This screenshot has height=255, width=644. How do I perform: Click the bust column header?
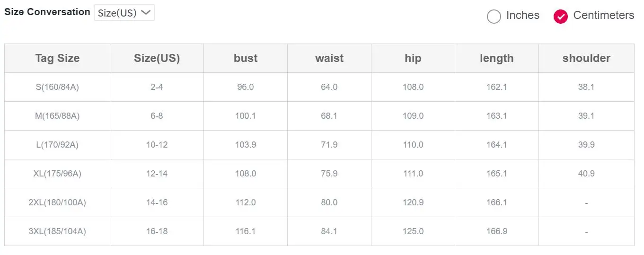pyautogui.click(x=246, y=58)
